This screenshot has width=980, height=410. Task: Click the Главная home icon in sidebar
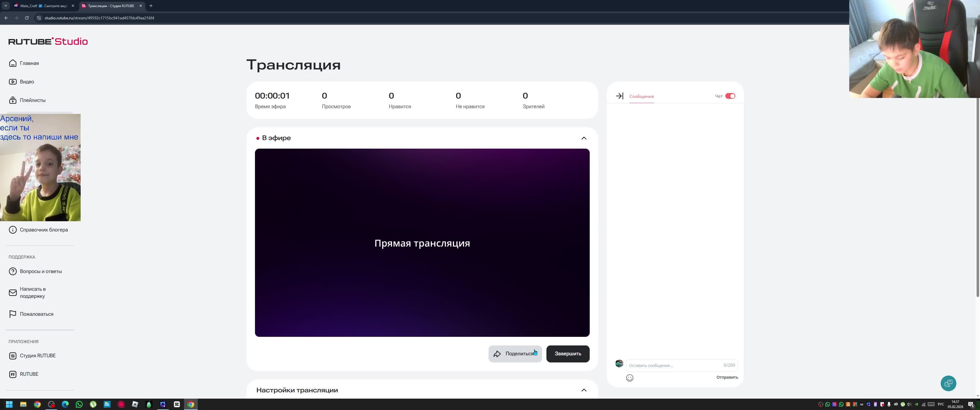[13, 63]
